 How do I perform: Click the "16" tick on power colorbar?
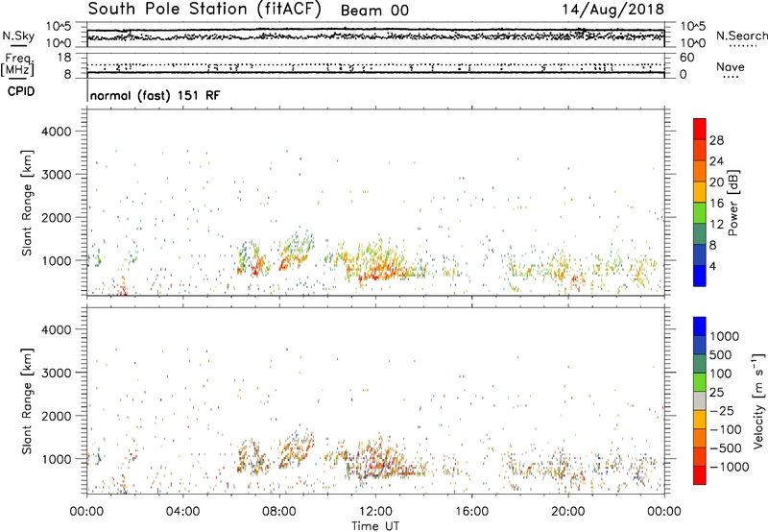point(716,204)
